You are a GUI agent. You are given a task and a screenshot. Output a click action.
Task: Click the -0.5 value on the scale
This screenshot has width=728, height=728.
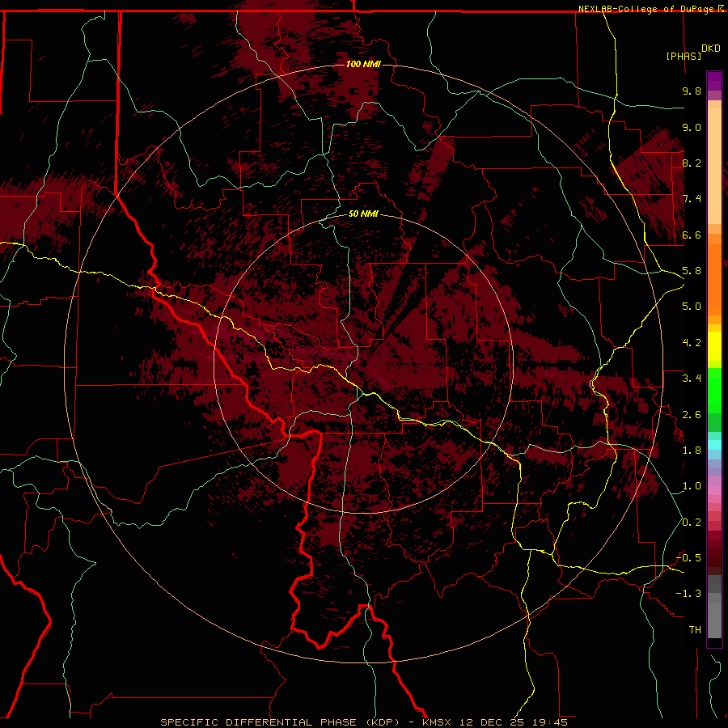[x=688, y=558]
